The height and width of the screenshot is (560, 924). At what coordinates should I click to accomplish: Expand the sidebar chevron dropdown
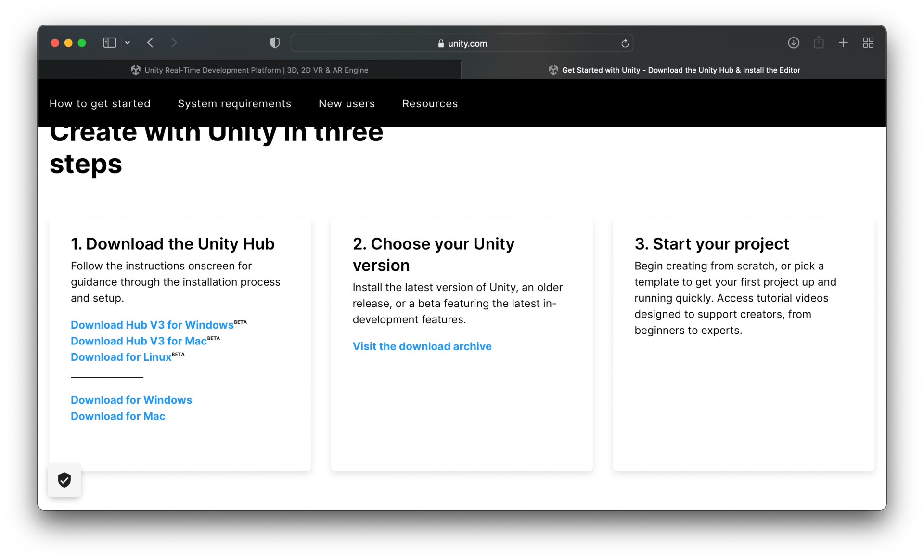[128, 43]
